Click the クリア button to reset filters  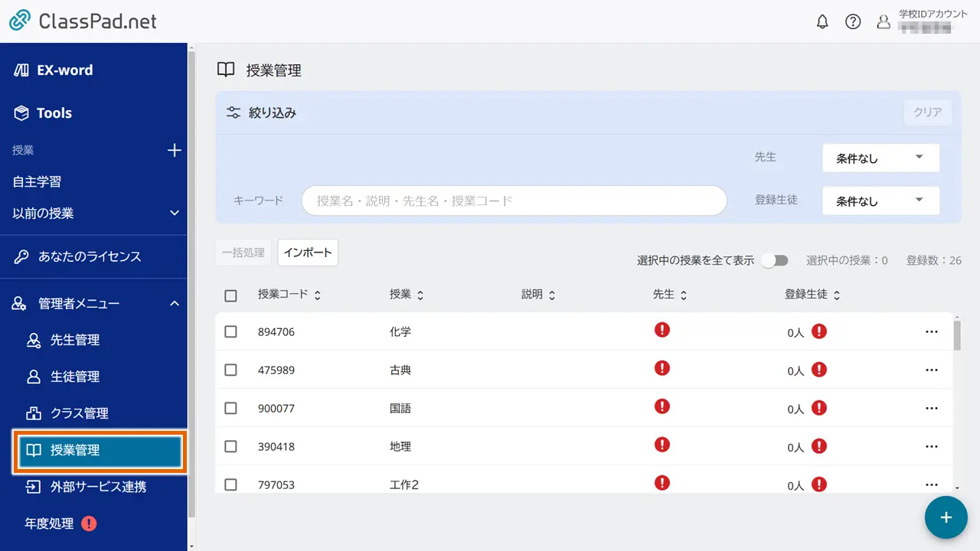point(927,112)
